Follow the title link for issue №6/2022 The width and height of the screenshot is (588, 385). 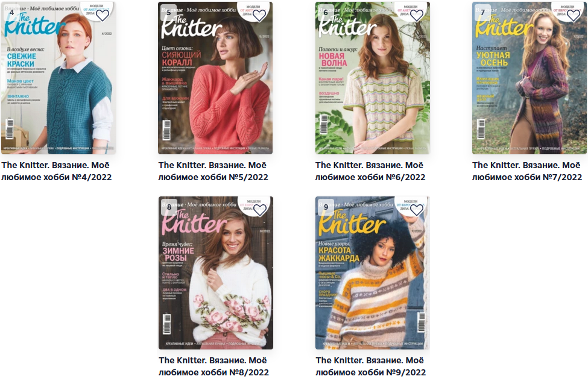[x=370, y=171]
